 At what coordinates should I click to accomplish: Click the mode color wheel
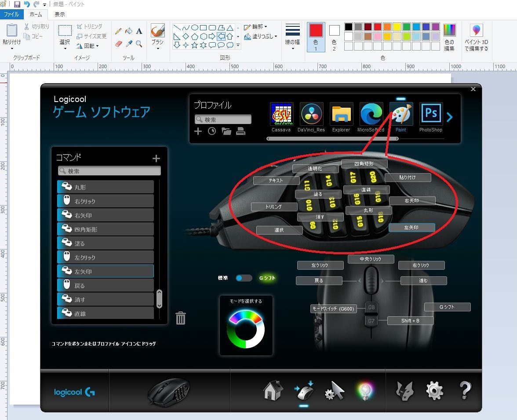246,329
